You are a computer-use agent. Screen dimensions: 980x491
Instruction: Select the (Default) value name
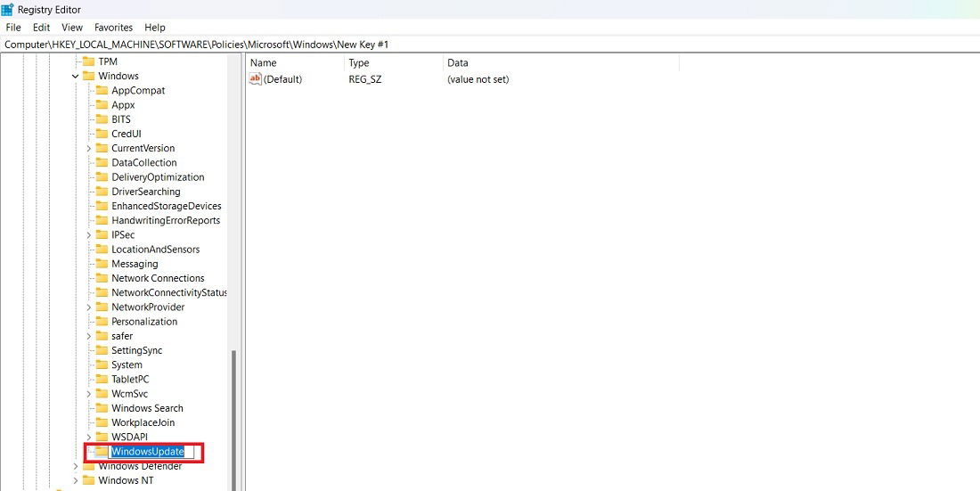click(x=282, y=79)
